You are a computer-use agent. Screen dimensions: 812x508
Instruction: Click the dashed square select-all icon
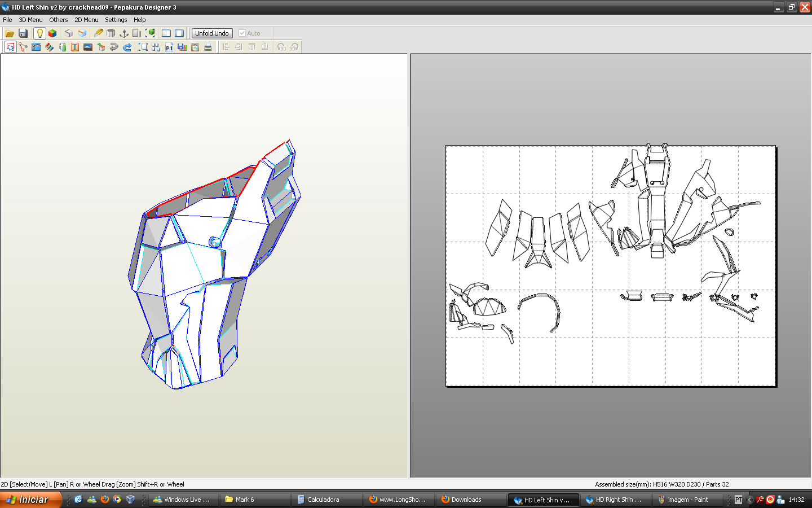(x=143, y=47)
